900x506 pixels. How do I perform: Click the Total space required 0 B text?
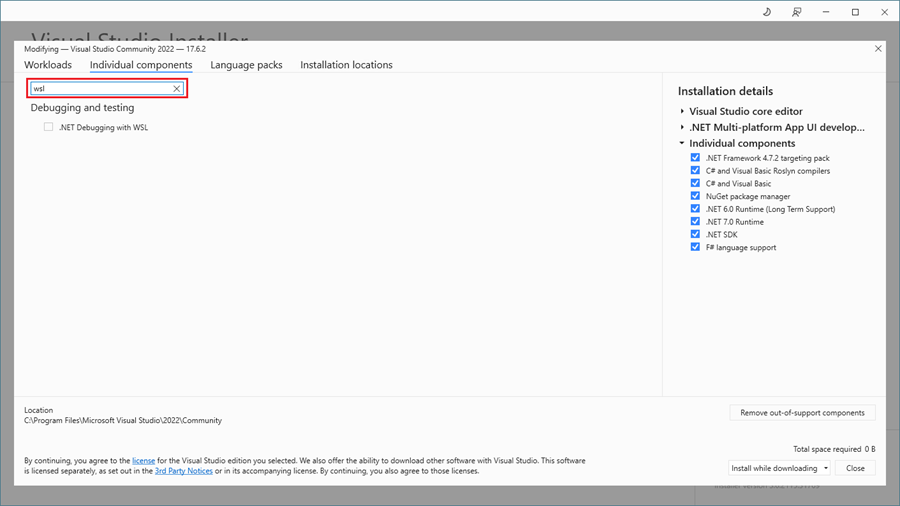(x=834, y=449)
